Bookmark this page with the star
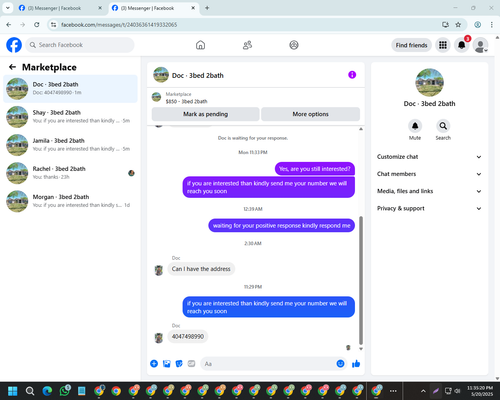Viewport: 500px width, 400px height. [x=458, y=25]
